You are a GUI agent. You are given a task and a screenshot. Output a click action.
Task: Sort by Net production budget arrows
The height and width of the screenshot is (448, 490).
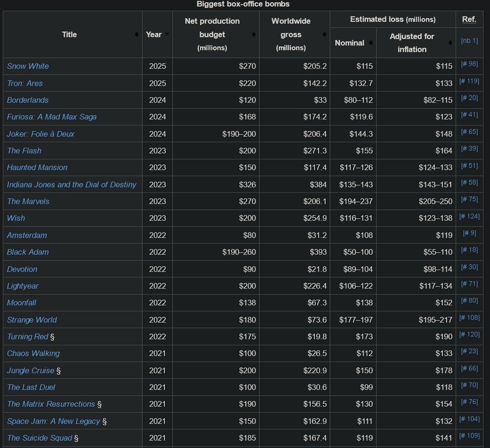point(254,34)
